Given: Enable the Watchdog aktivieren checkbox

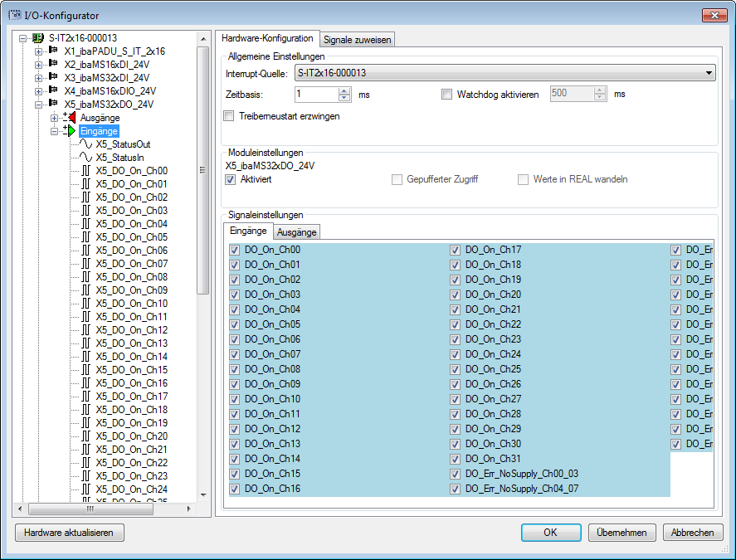Looking at the screenshot, I should (x=447, y=95).
